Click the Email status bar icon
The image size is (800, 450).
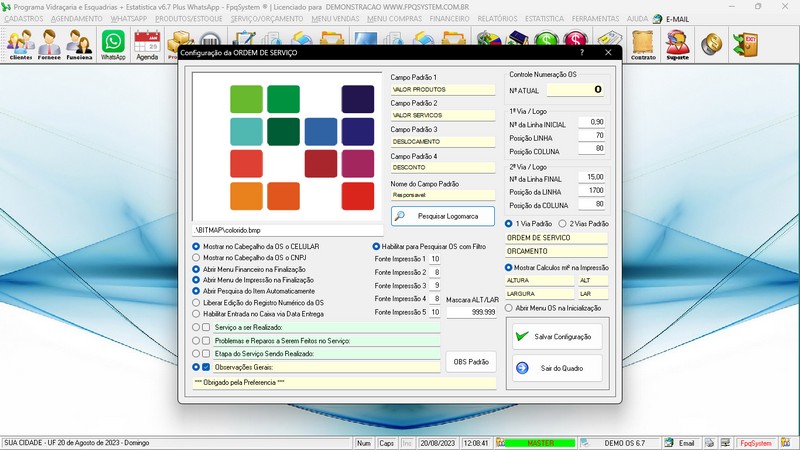click(669, 443)
